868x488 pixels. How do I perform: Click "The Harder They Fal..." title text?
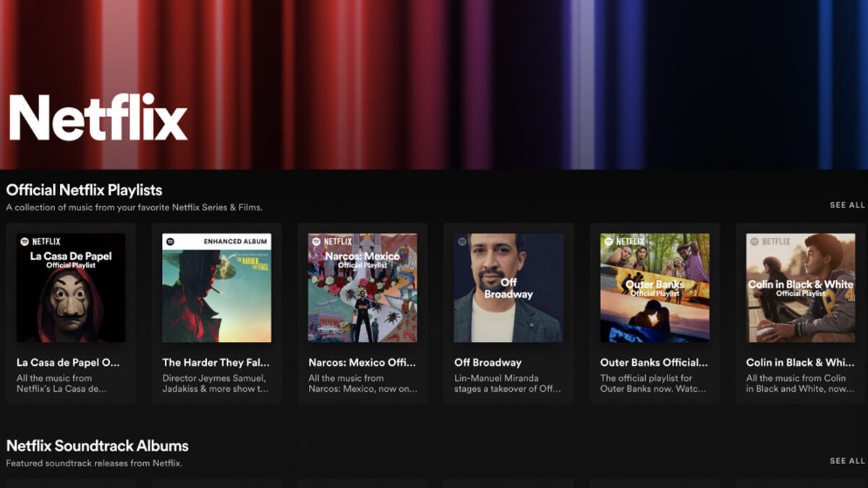coord(216,363)
